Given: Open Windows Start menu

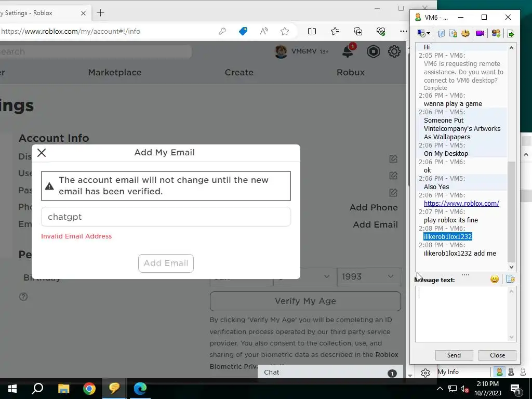Looking at the screenshot, I should (12, 389).
